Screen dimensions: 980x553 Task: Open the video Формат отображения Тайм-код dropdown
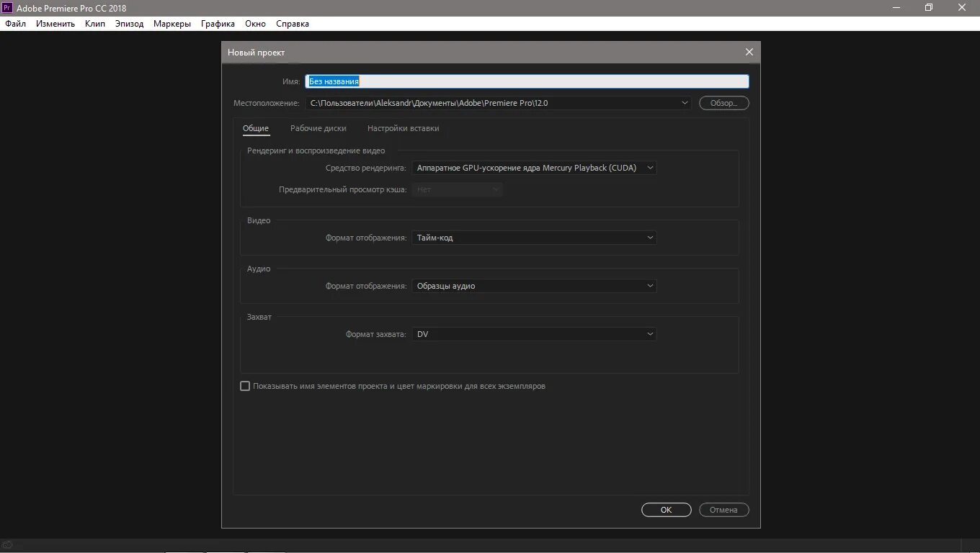point(534,238)
